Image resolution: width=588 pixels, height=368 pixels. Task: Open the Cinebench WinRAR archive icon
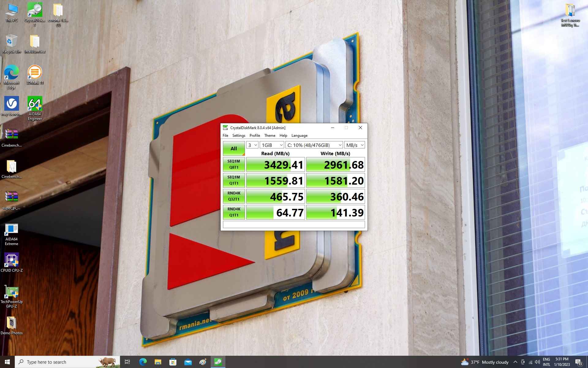(11, 138)
